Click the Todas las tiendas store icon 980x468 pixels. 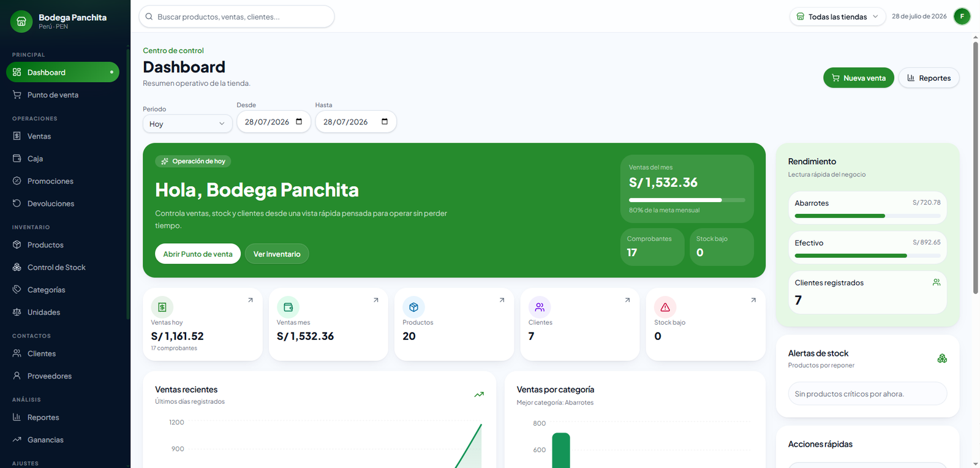(800, 17)
